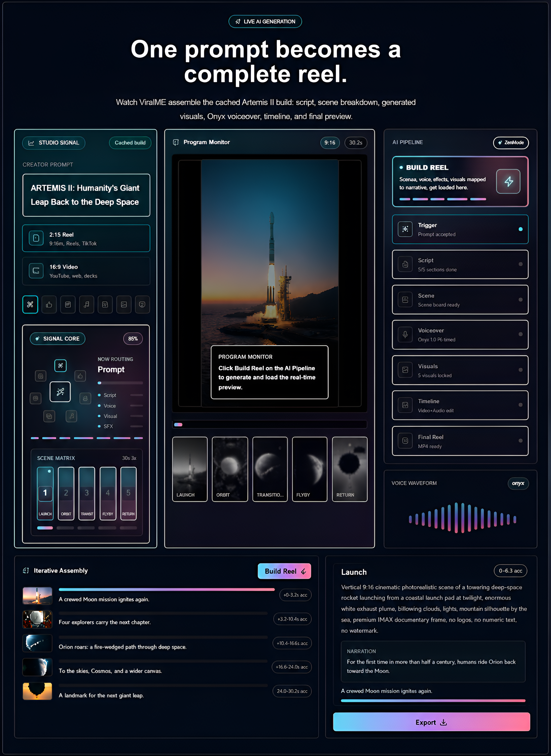Click the Program Monitor playback progress bar
Screen dimensions: 551x756
(x=270, y=424)
